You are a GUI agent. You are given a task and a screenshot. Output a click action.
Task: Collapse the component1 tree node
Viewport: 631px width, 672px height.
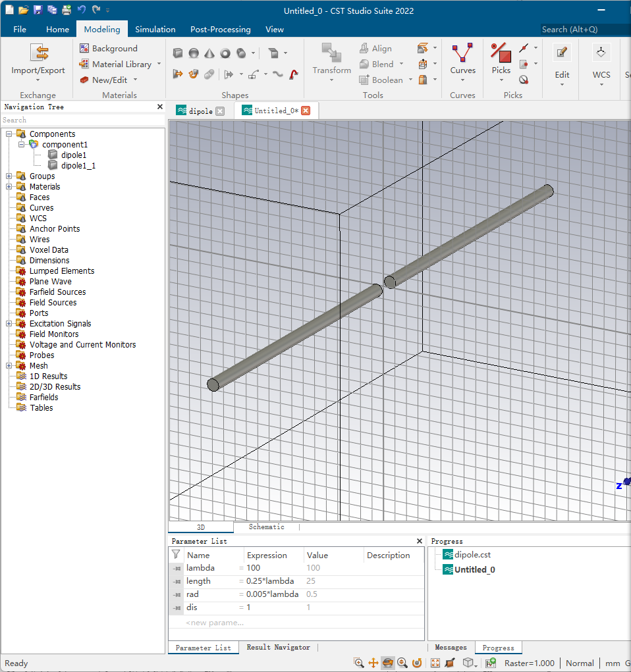pyautogui.click(x=21, y=144)
